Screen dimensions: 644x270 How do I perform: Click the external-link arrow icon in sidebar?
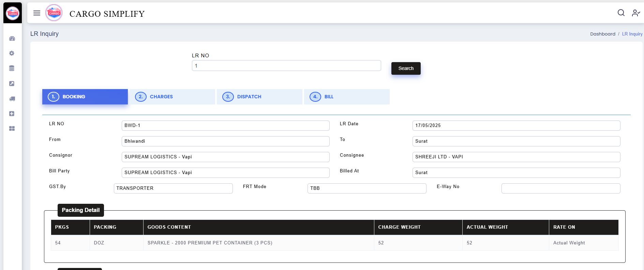pyautogui.click(x=12, y=84)
